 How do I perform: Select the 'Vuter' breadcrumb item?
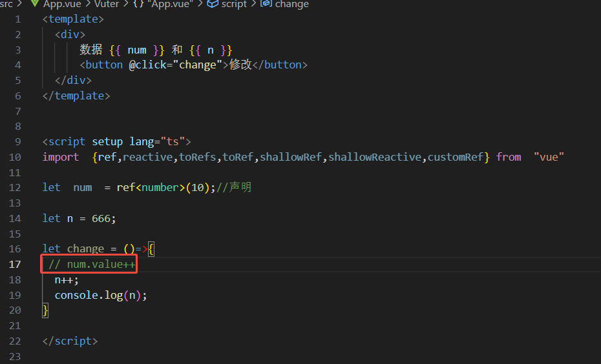pyautogui.click(x=107, y=5)
